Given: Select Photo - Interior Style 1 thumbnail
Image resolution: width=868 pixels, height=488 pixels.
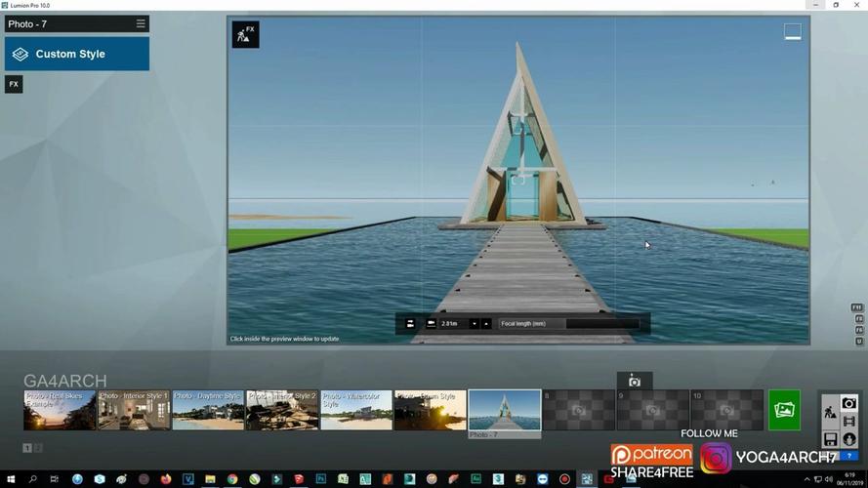Looking at the screenshot, I should pos(134,410).
